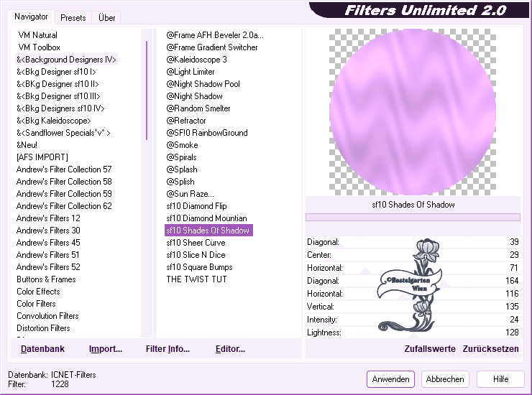The image size is (532, 395).
Task: Select Andrew's Filters 45
Action: [48, 243]
